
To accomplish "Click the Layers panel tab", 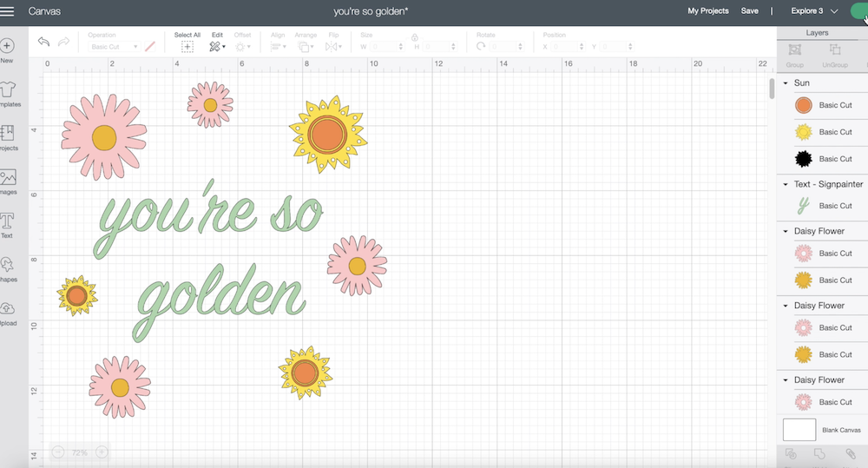I will [x=817, y=33].
